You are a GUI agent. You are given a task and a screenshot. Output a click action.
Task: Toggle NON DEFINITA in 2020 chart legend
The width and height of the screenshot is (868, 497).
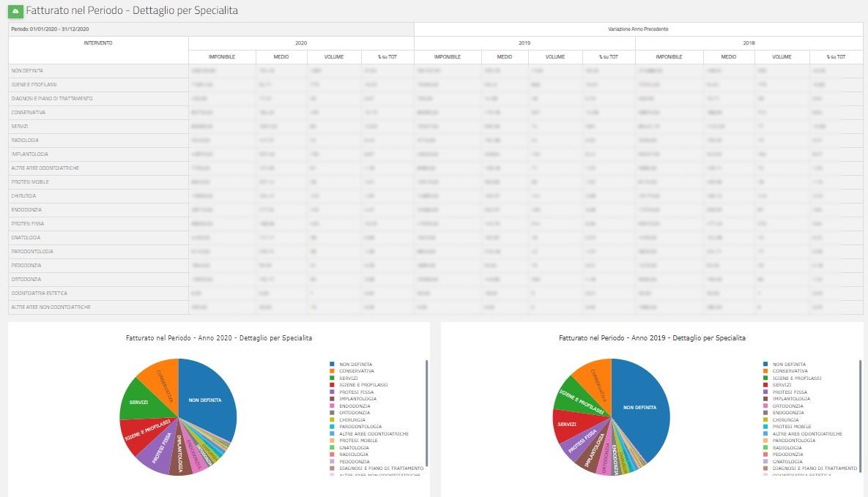[355, 364]
